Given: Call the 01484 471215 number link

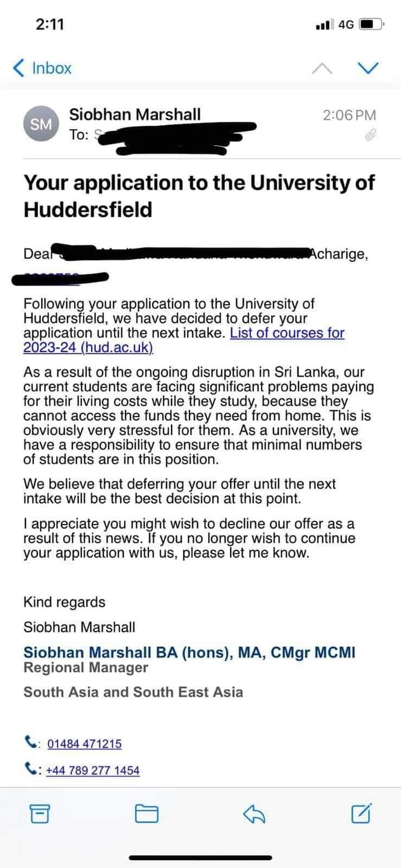Looking at the screenshot, I should [x=84, y=744].
